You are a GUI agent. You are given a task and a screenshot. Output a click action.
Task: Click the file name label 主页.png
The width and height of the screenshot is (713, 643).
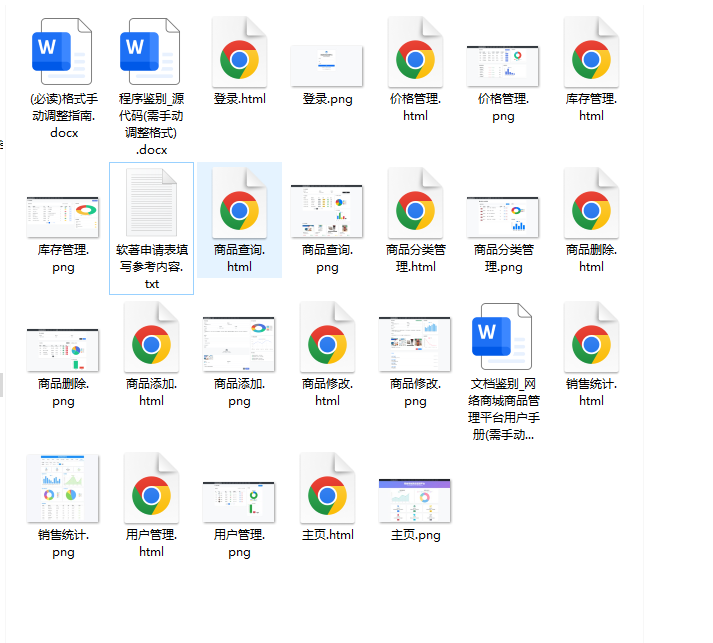pos(415,535)
